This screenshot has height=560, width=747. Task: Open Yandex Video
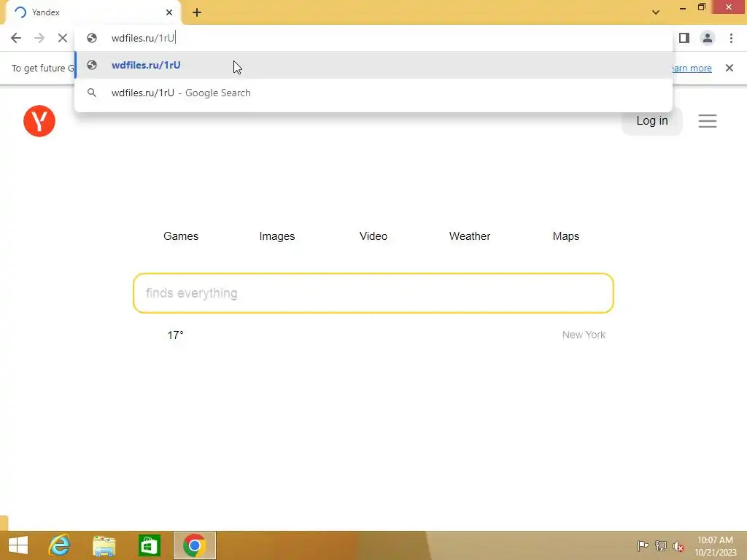click(373, 236)
